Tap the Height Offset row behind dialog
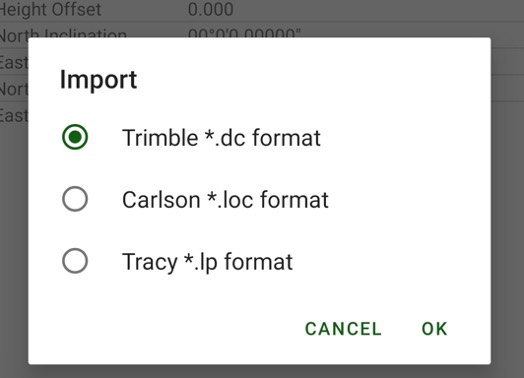Screen dimensions: 524x378 point(262,10)
